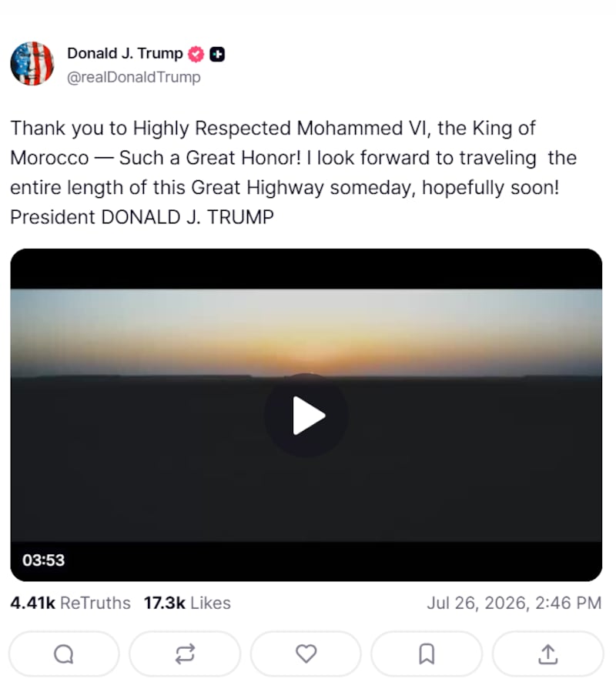Open Donald J. Trump profile avatar

click(x=32, y=64)
